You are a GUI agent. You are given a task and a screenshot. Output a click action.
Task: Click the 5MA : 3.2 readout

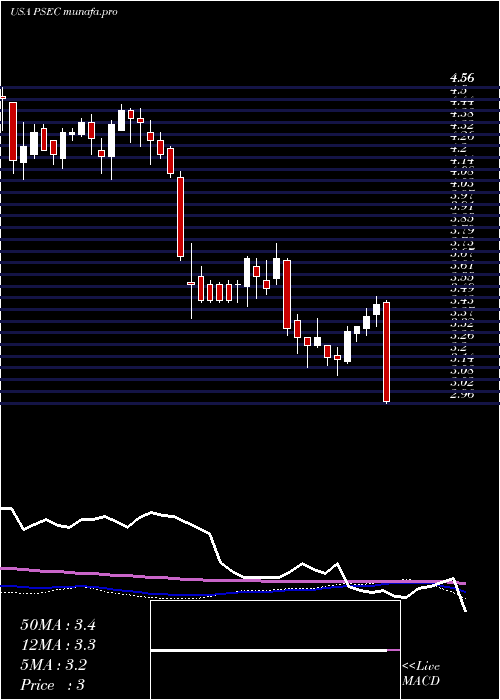(x=54, y=665)
